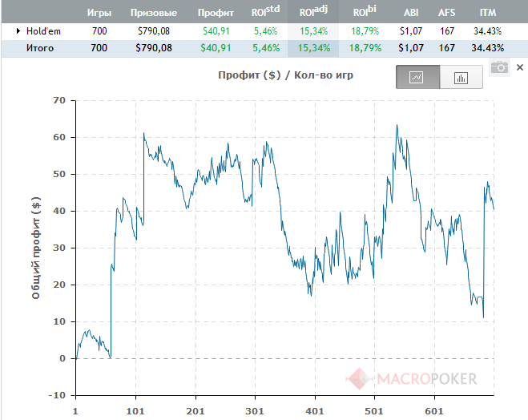Viewport: 528px width, 420px height.
Task: Click Итого AFS value 167
Action: (447, 48)
